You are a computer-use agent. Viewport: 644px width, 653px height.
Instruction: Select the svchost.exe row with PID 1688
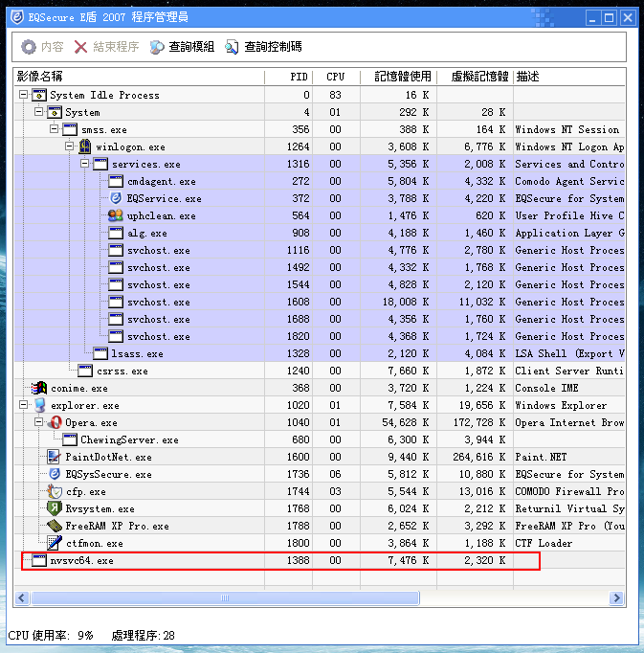pyautogui.click(x=320, y=319)
